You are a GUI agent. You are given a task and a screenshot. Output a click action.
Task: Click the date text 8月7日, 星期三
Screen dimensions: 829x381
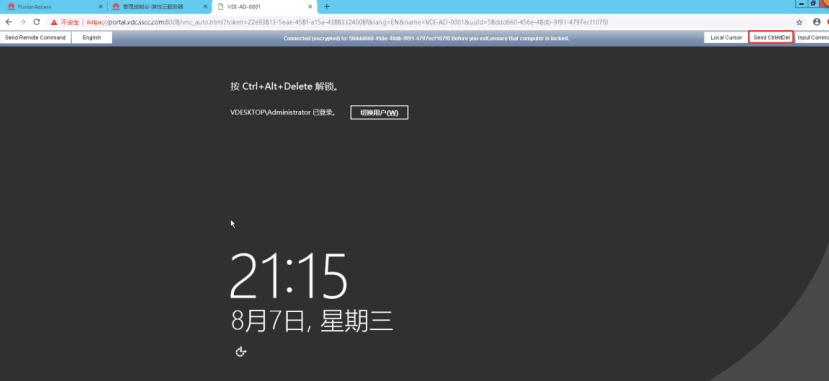pyautogui.click(x=312, y=321)
